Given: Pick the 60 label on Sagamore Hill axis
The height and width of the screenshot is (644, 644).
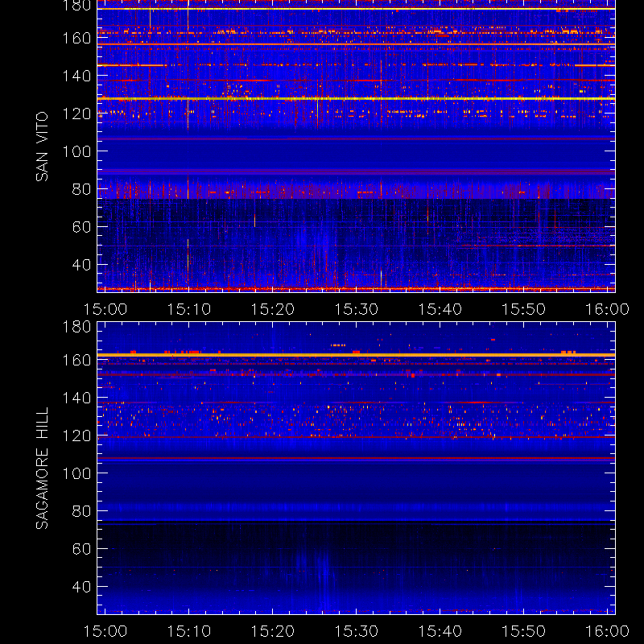Looking at the screenshot, I should tap(81, 549).
